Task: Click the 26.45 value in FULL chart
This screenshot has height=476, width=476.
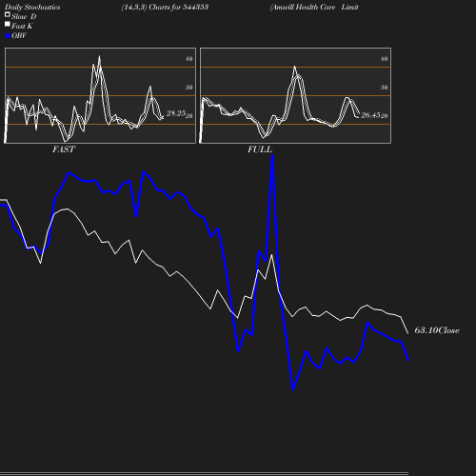Action: pyautogui.click(x=370, y=115)
